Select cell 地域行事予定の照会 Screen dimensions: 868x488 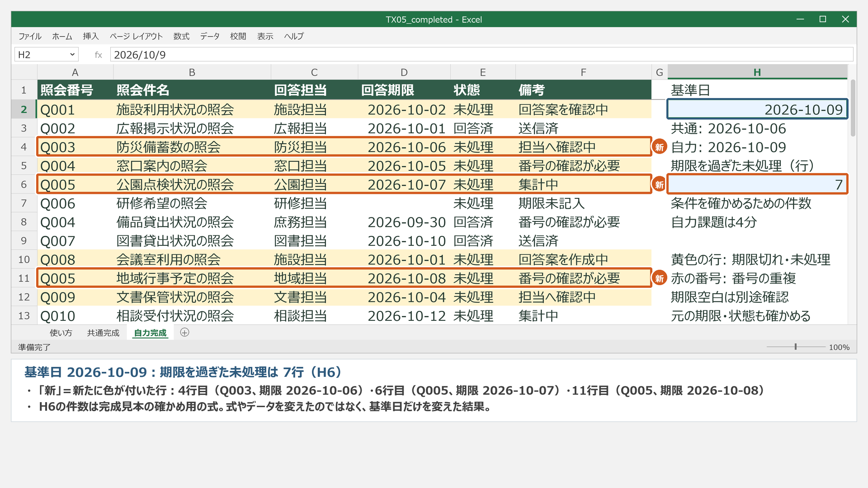[x=192, y=278]
